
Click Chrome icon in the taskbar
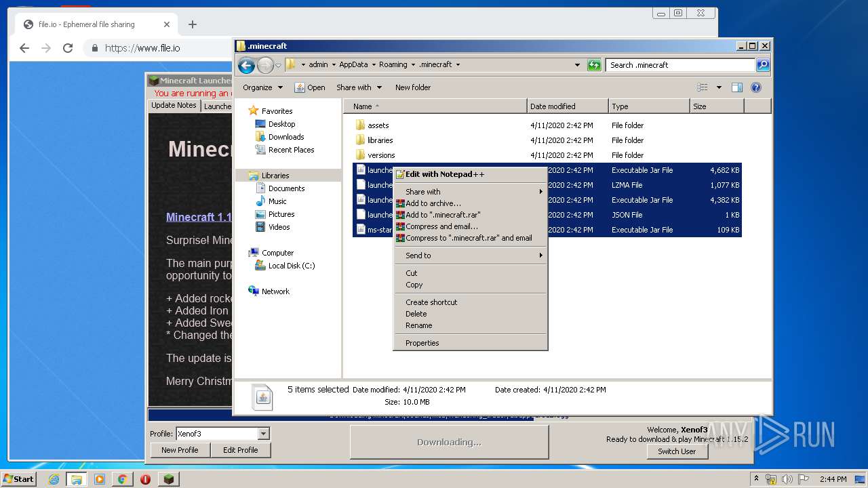click(x=122, y=479)
